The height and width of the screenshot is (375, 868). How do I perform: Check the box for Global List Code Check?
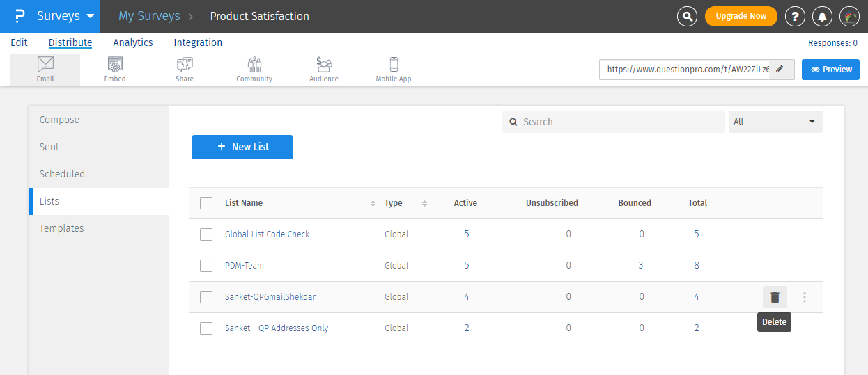pos(206,234)
